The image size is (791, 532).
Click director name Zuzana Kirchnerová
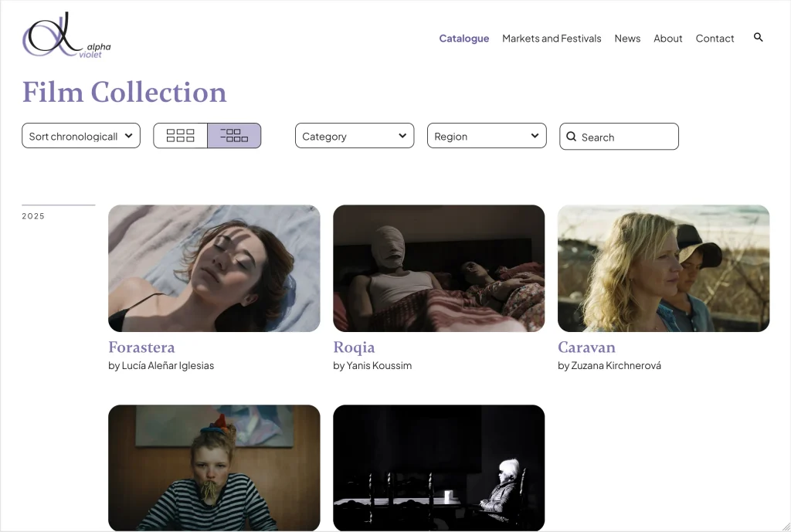[x=616, y=365]
